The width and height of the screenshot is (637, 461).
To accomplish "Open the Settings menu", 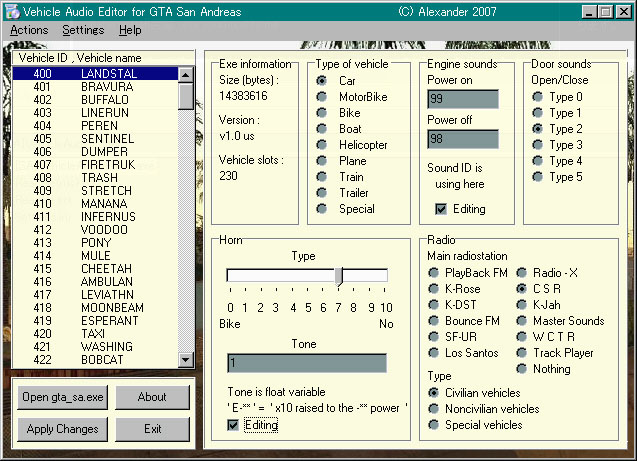I will pyautogui.click(x=83, y=30).
